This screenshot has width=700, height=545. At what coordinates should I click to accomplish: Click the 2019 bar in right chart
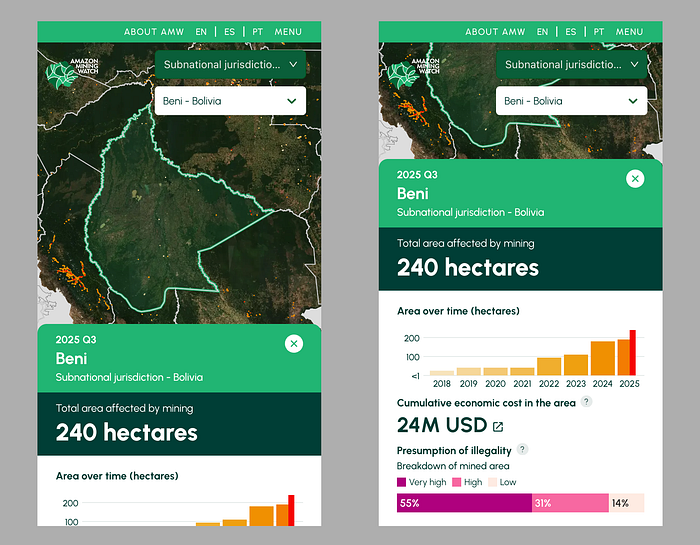pos(469,372)
